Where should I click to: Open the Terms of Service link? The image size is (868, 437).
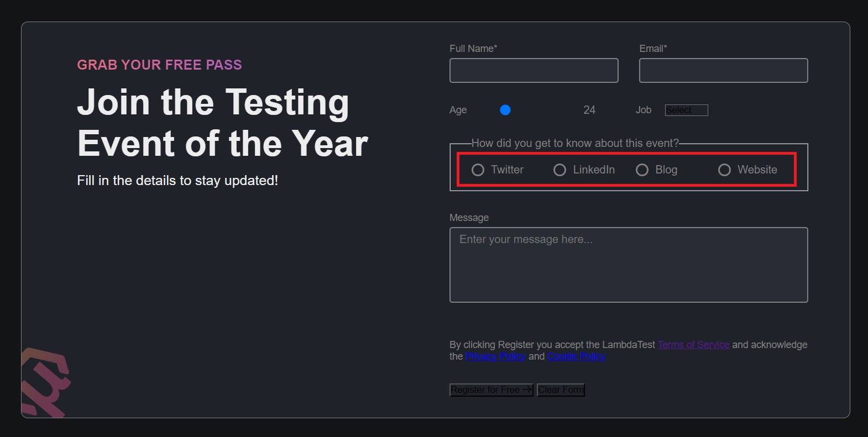point(693,345)
